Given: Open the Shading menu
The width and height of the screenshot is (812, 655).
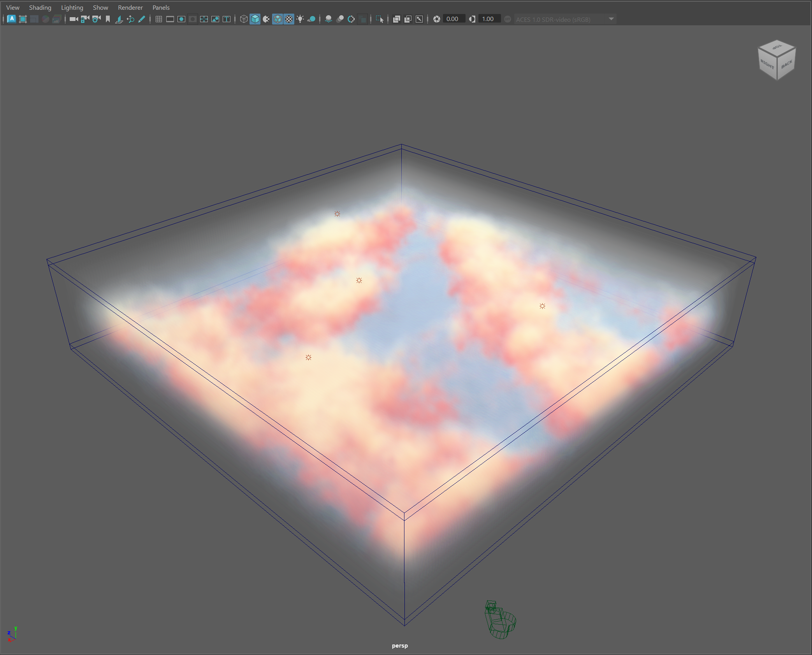Looking at the screenshot, I should tap(40, 7).
